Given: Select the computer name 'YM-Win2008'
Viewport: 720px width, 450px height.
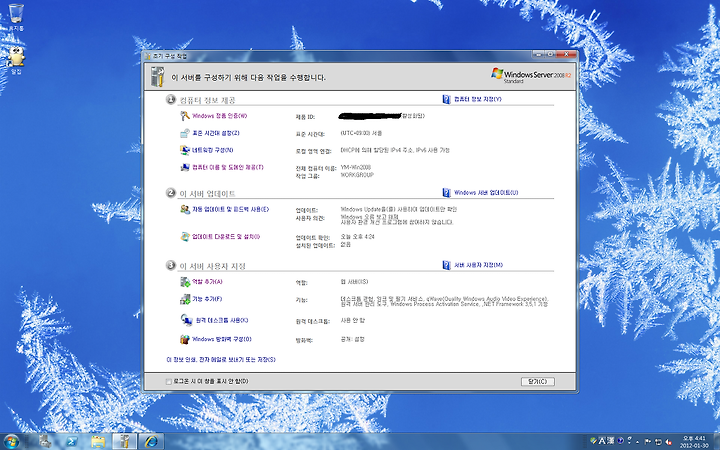Looking at the screenshot, I should click(355, 168).
